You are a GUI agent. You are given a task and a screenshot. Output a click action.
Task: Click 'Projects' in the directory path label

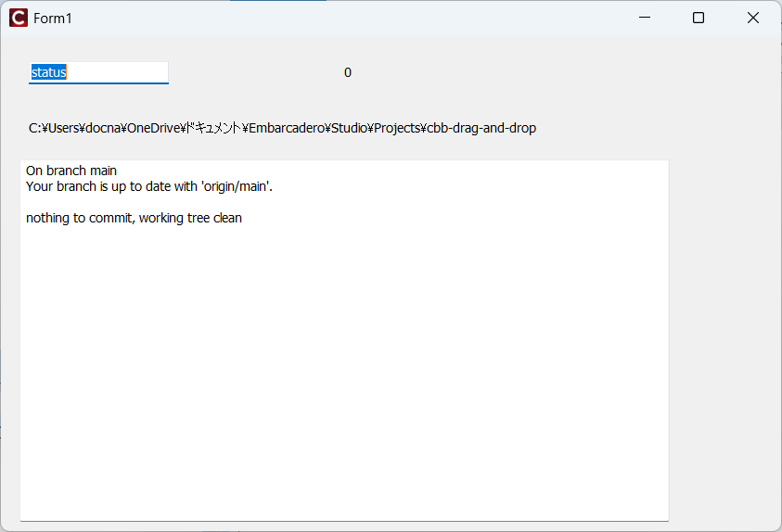coord(399,129)
